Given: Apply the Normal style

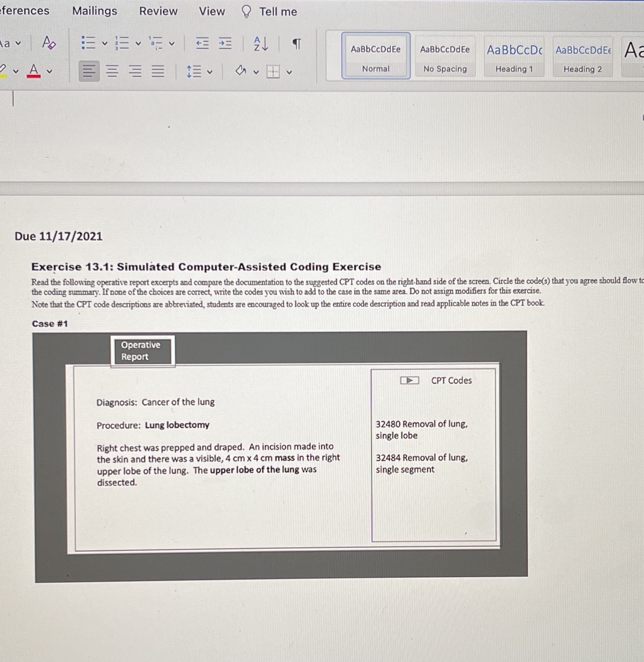Looking at the screenshot, I should tap(376, 56).
